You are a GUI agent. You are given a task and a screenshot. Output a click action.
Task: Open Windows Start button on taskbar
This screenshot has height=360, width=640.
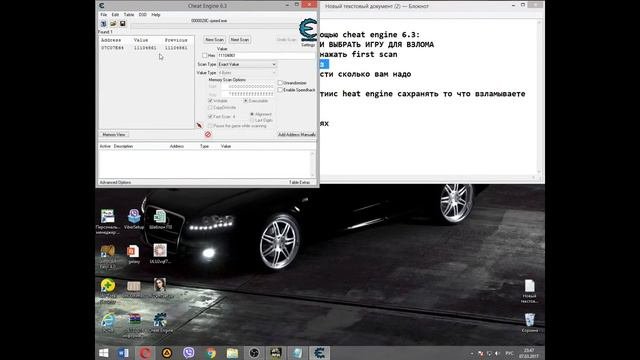104,353
